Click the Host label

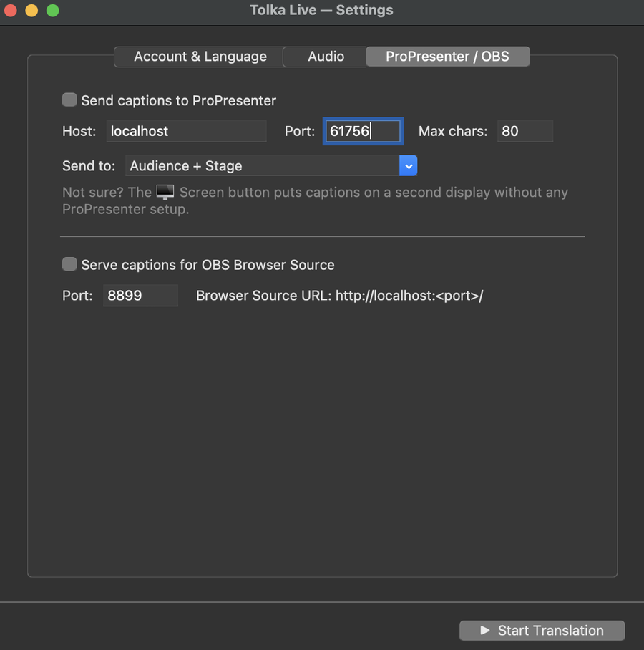click(79, 131)
